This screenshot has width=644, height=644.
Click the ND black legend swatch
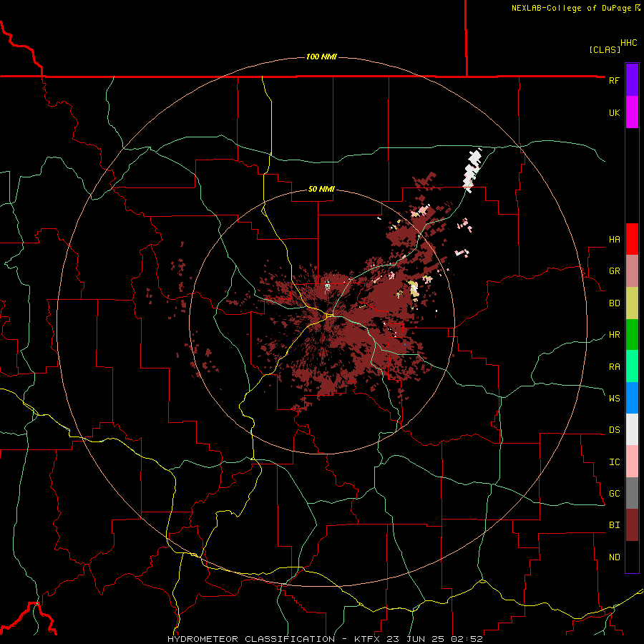pyautogui.click(x=632, y=557)
